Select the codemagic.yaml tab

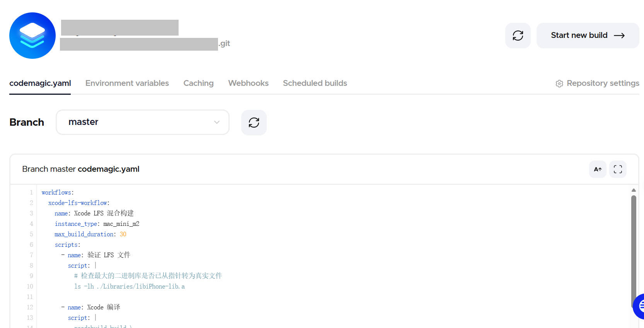(40, 83)
